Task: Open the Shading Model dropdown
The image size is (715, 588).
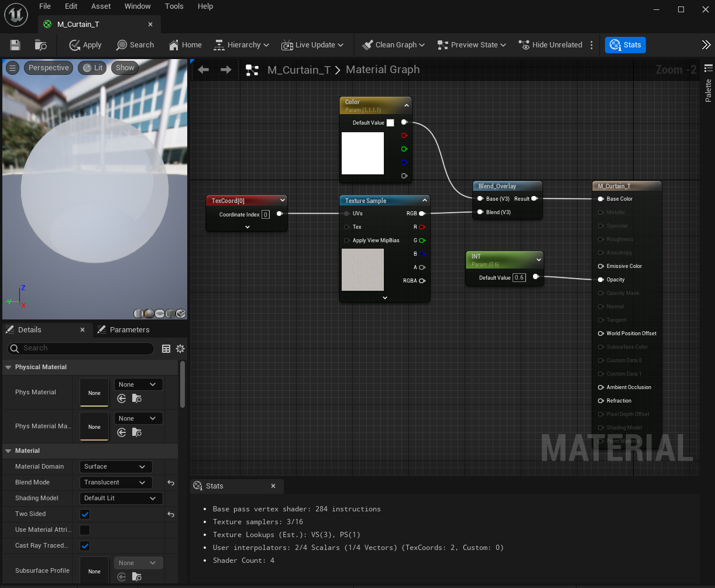Action: (x=121, y=498)
